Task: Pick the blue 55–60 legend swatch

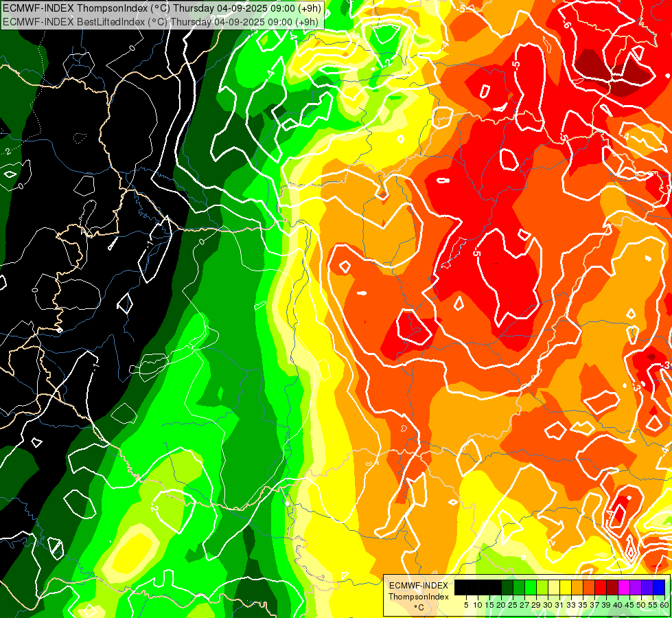Action: click(659, 587)
